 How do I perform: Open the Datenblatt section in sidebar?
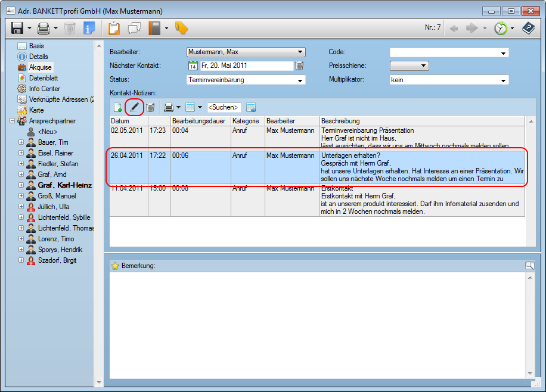pos(44,78)
